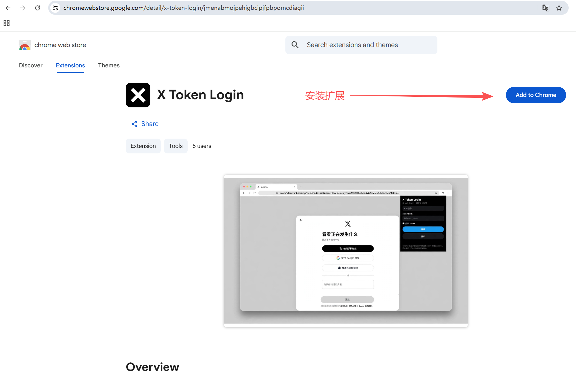This screenshot has width=576, height=392.
Task: Click the Share link
Action: pos(150,124)
